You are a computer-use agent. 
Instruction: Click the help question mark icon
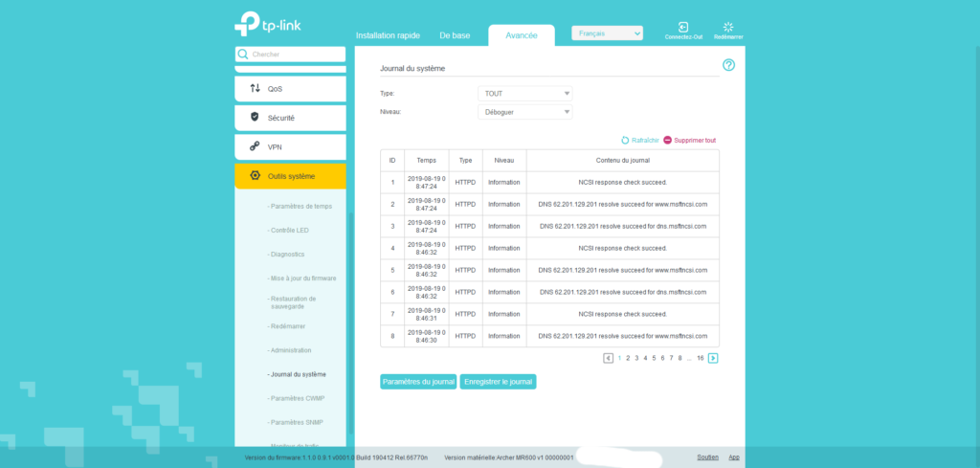[728, 65]
